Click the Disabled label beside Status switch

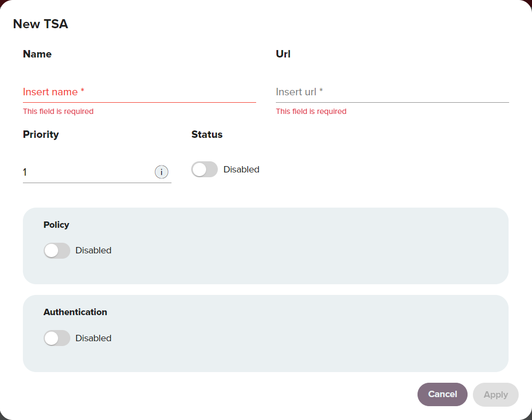pos(241,169)
